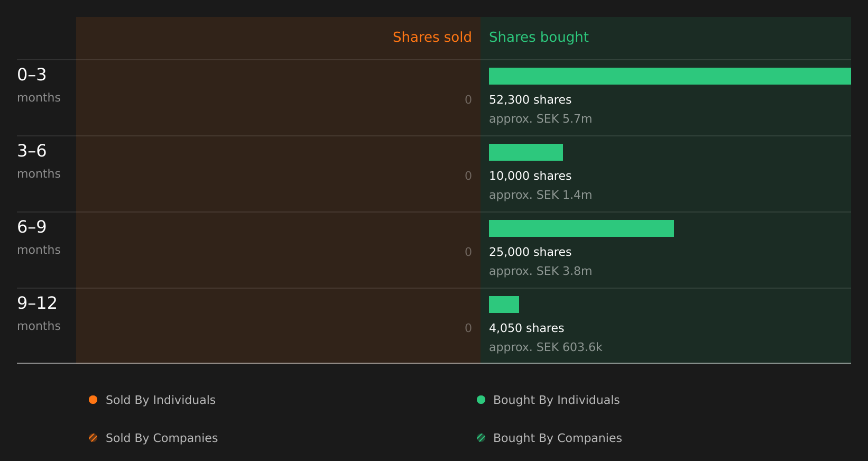Click the 3–6 months green bar

click(526, 152)
